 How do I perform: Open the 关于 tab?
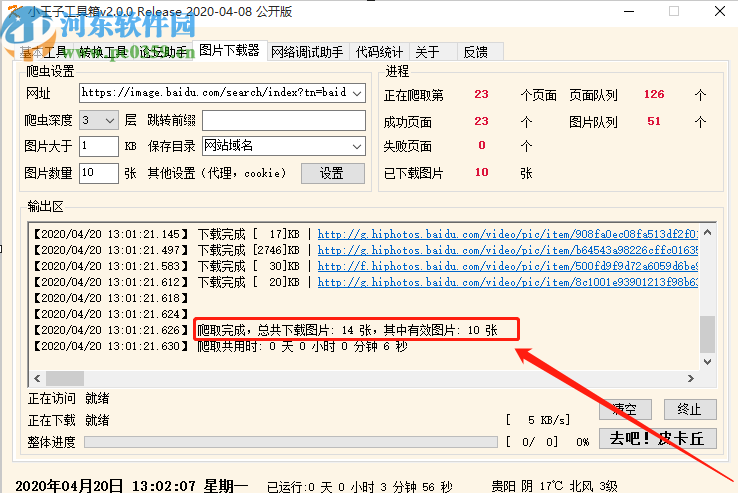433,52
